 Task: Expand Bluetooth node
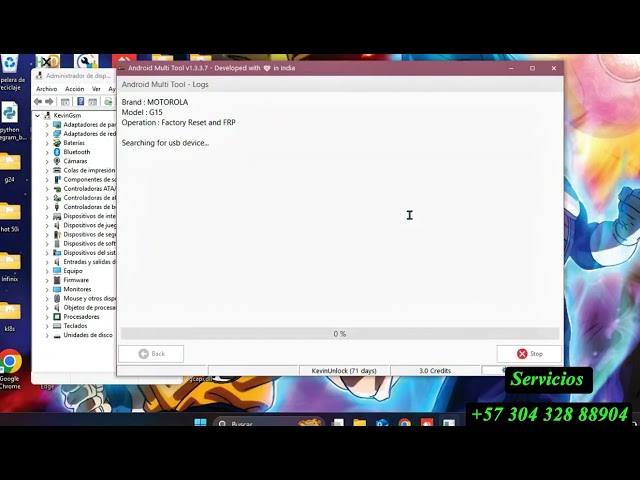pos(47,152)
